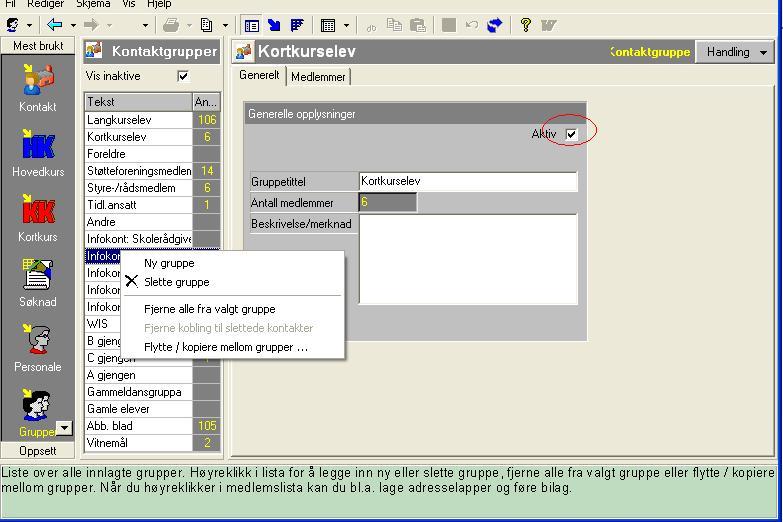This screenshot has width=783, height=522.
Task: Open the Skjema menu
Action: pyautogui.click(x=93, y=4)
